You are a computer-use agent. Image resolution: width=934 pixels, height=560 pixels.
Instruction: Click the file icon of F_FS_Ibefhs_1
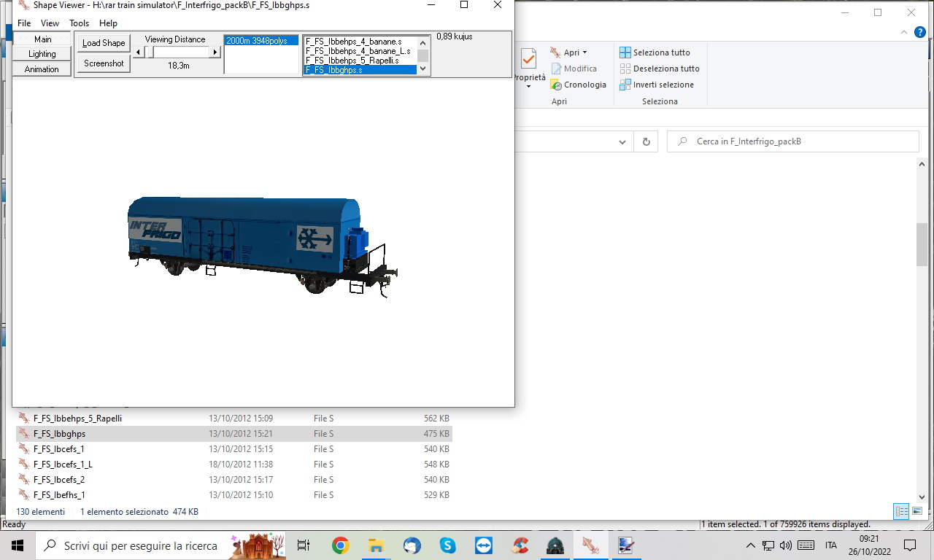24,495
